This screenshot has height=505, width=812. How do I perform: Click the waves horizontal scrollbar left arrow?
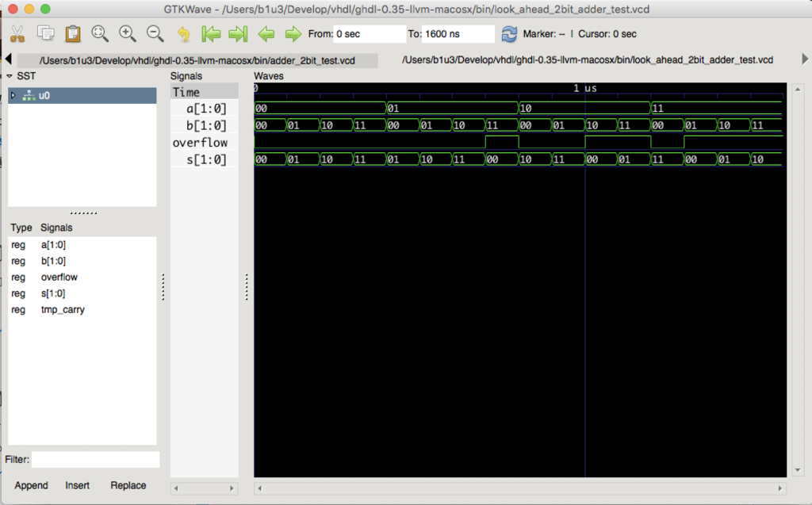(259, 488)
